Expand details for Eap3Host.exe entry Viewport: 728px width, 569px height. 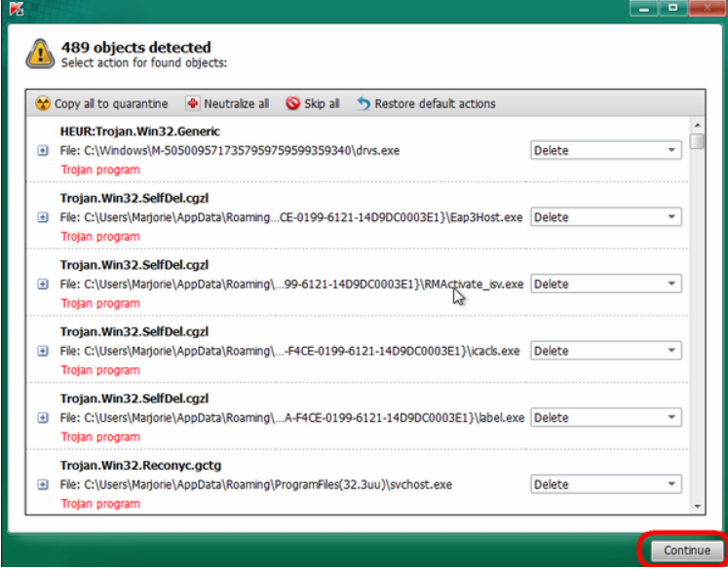[x=43, y=217]
